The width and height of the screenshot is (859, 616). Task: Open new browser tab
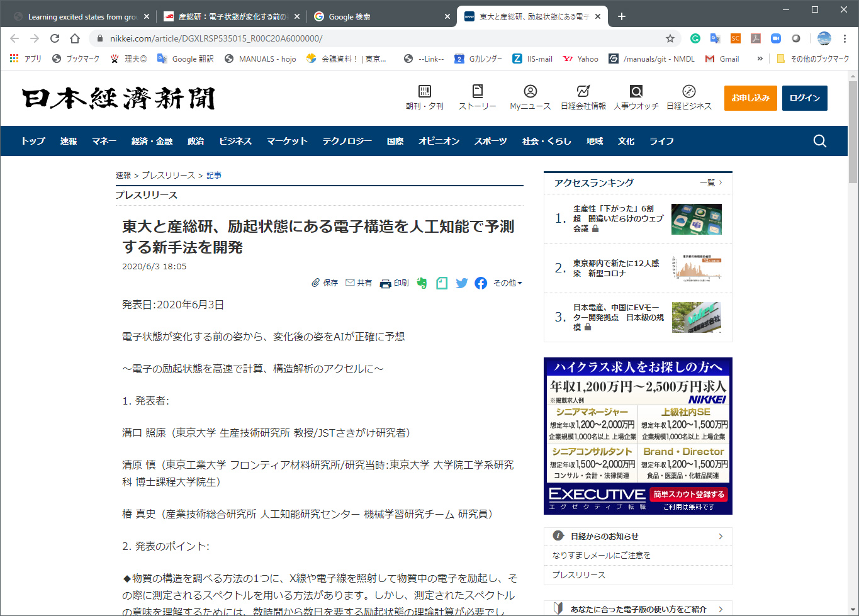pyautogui.click(x=622, y=16)
